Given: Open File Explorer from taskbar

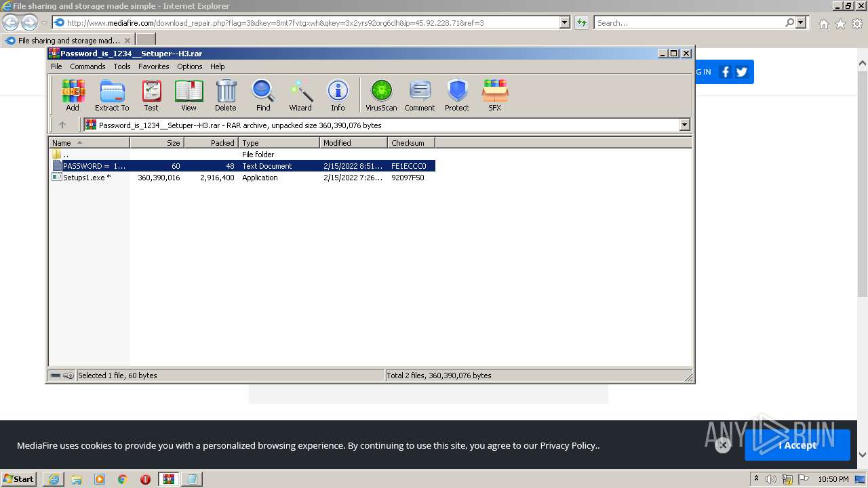Looking at the screenshot, I should (77, 479).
